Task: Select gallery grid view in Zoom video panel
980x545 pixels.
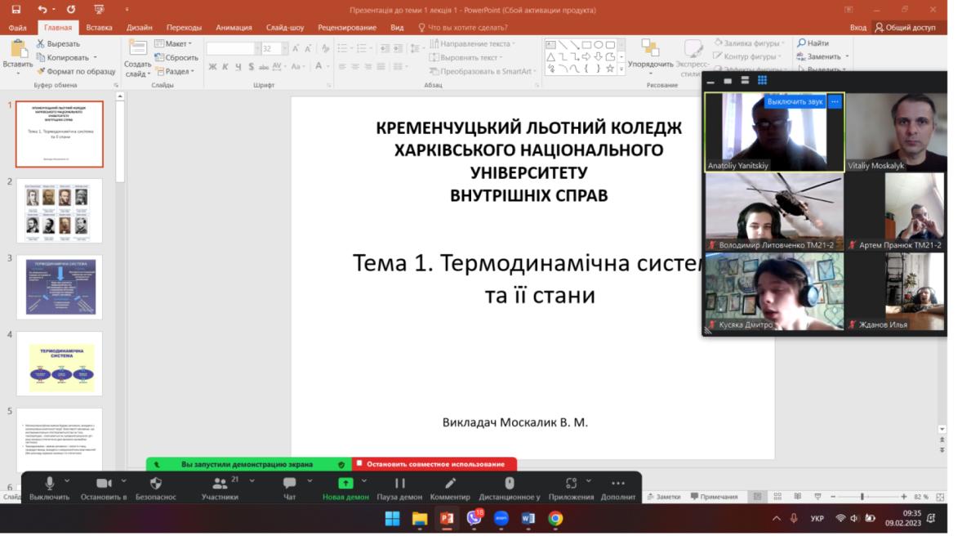Action: 762,80
